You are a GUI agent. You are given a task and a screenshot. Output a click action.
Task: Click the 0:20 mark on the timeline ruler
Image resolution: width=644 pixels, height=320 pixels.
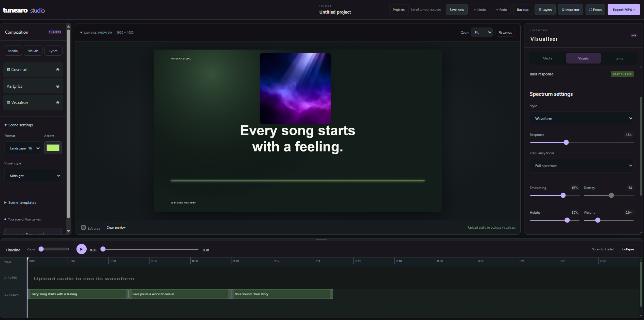tap(440, 261)
